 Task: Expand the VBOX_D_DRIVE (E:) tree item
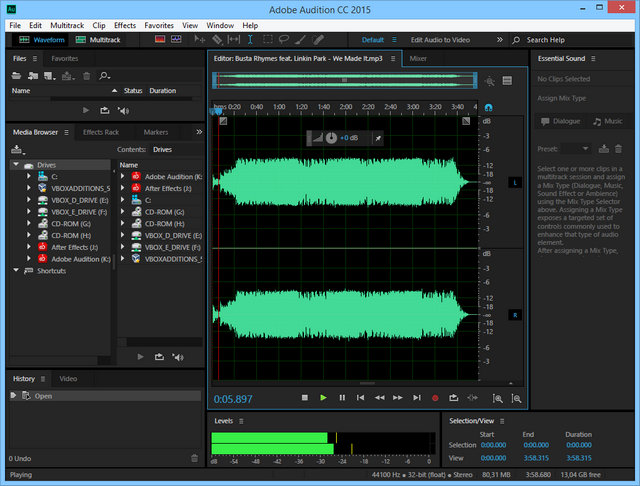30,199
